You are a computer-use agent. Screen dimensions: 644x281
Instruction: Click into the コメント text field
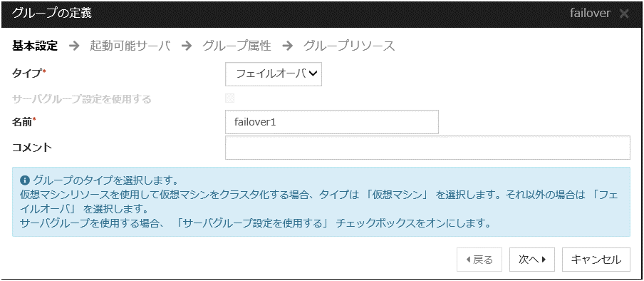pyautogui.click(x=427, y=148)
